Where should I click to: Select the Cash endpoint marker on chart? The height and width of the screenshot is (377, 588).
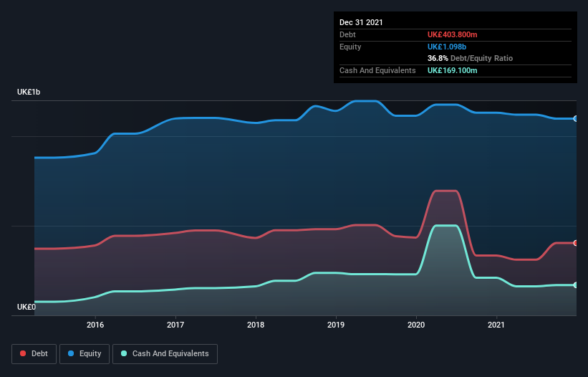click(576, 285)
